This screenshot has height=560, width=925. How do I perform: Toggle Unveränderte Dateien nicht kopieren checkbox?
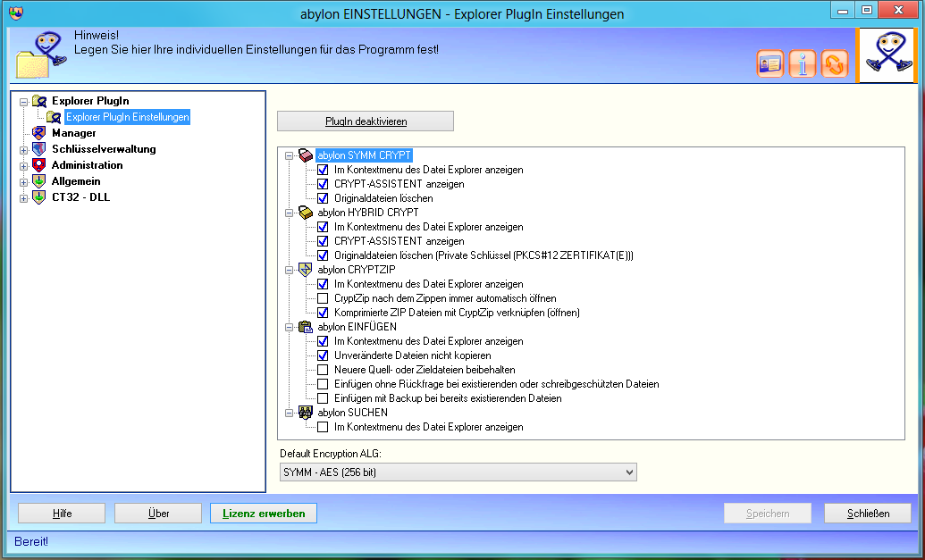(x=323, y=355)
